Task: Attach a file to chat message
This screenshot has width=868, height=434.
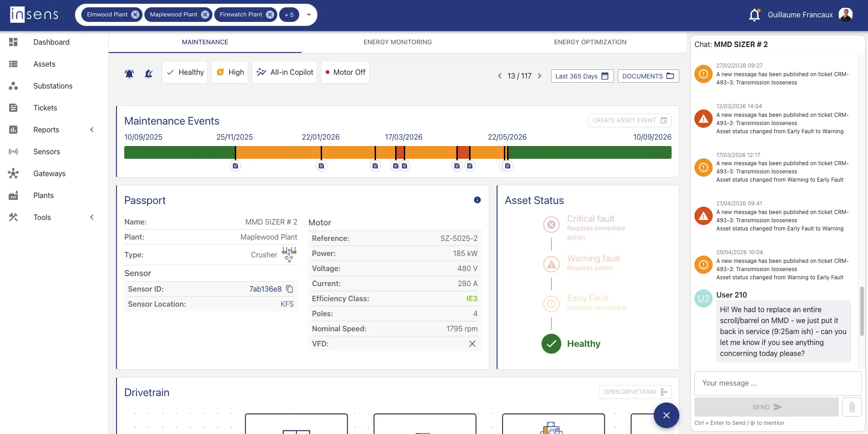Action: (x=852, y=407)
